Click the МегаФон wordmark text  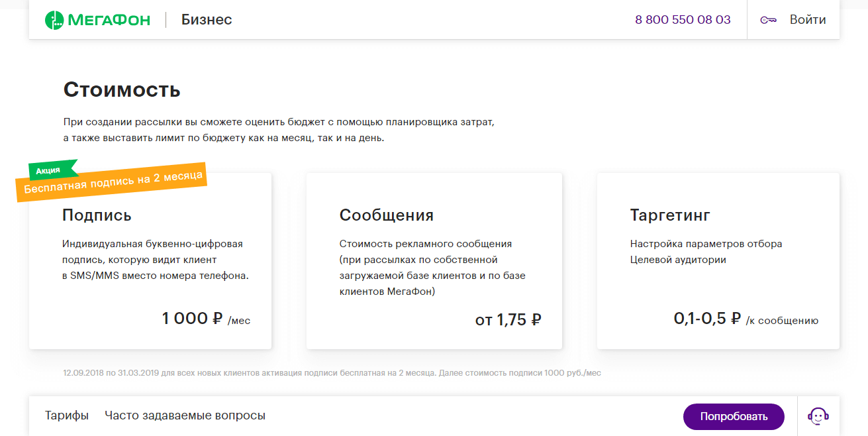pyautogui.click(x=109, y=20)
